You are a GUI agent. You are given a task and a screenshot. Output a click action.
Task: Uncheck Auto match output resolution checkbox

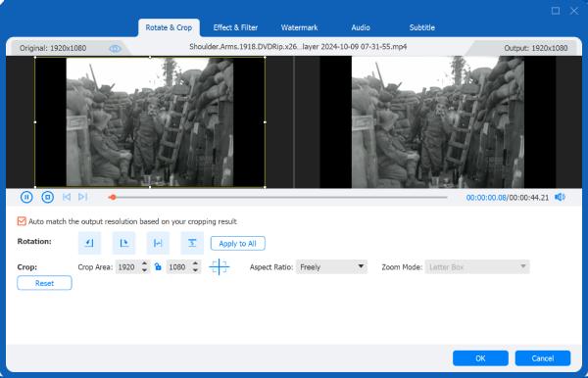(x=22, y=221)
